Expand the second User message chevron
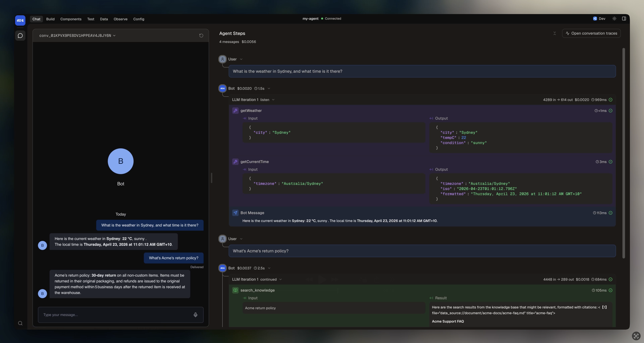 pyautogui.click(x=241, y=239)
